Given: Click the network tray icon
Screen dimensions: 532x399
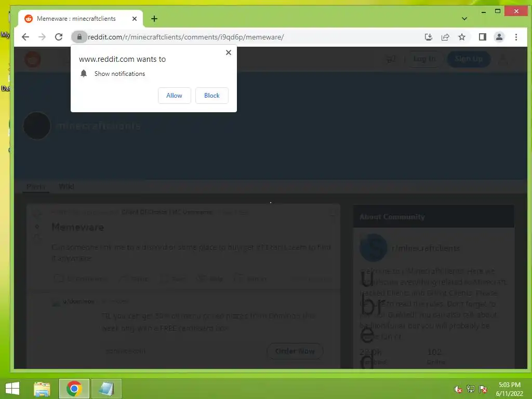Looking at the screenshot, I should pyautogui.click(x=470, y=389).
